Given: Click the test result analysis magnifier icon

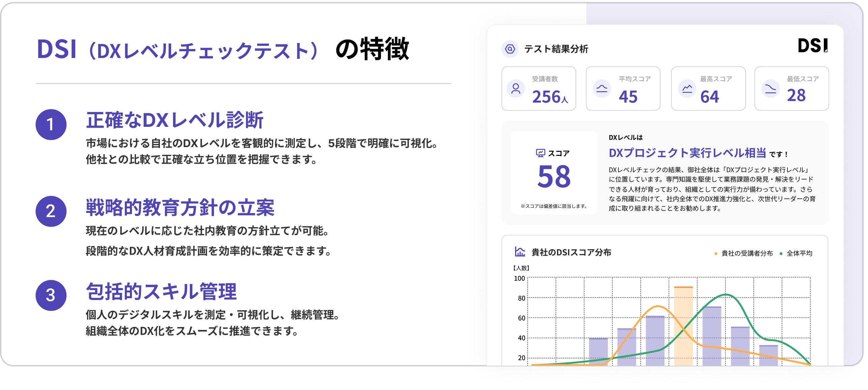Looking at the screenshot, I should (510, 49).
